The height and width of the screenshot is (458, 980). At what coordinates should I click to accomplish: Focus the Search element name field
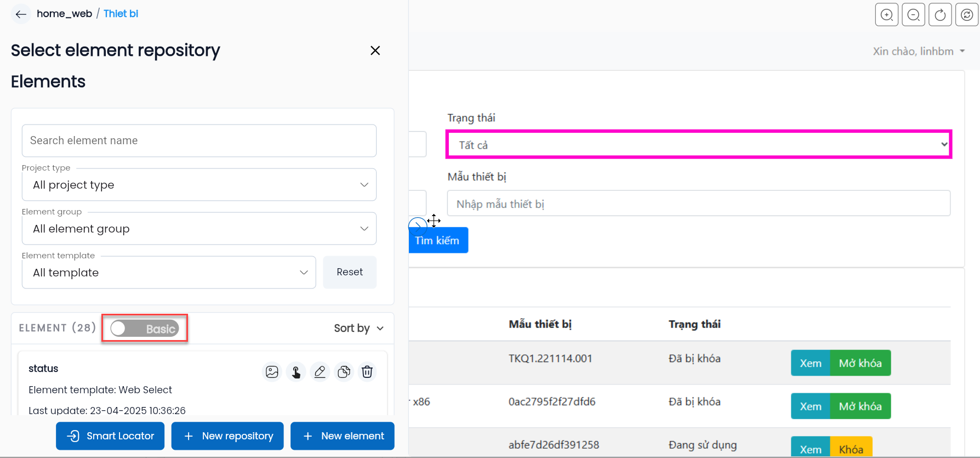point(199,141)
